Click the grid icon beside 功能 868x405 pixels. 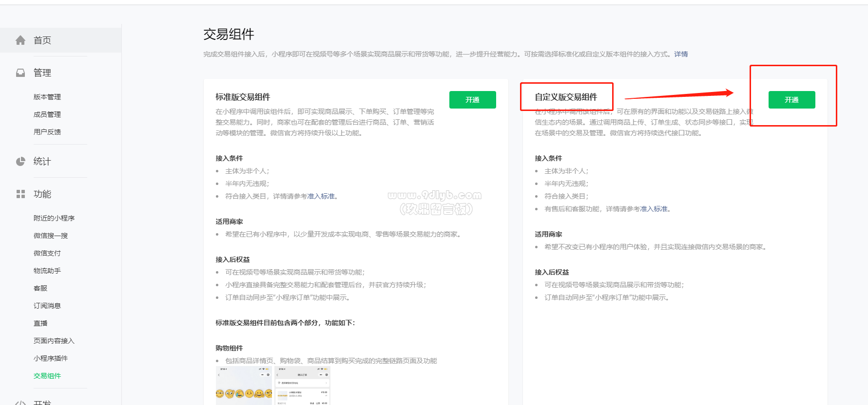pyautogui.click(x=20, y=194)
